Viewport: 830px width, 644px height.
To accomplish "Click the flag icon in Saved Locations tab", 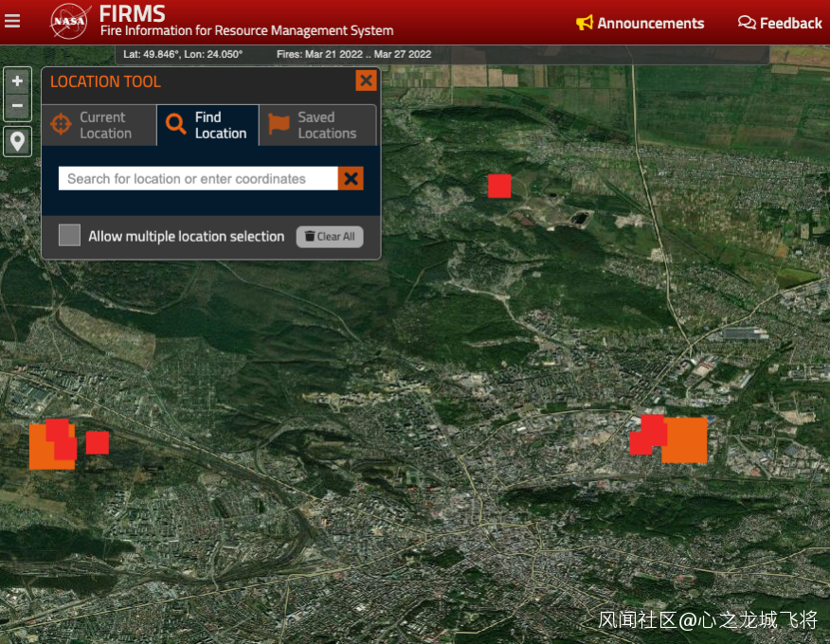I will 279,124.
